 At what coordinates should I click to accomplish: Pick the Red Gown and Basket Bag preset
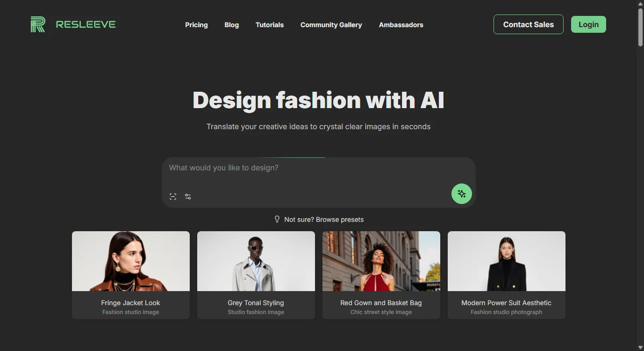click(x=381, y=275)
